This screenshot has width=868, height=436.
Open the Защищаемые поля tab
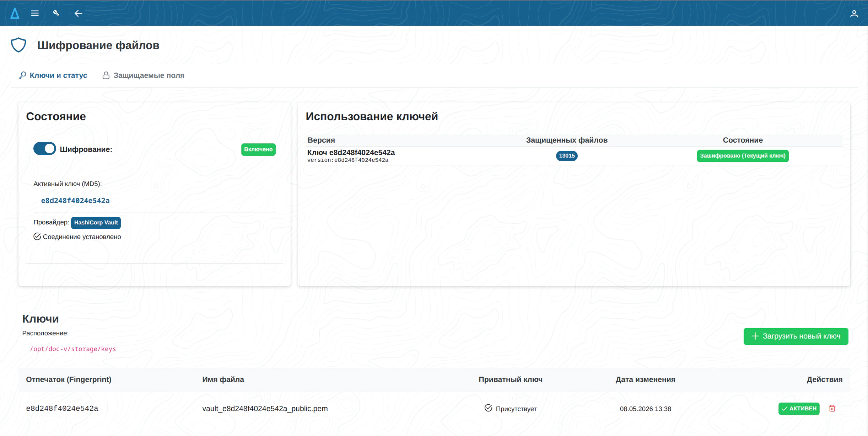tap(144, 75)
